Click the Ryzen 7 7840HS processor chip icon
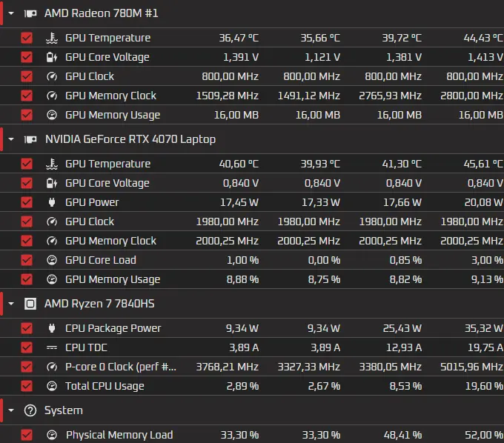The height and width of the screenshot is (443, 504). pyautogui.click(x=30, y=304)
